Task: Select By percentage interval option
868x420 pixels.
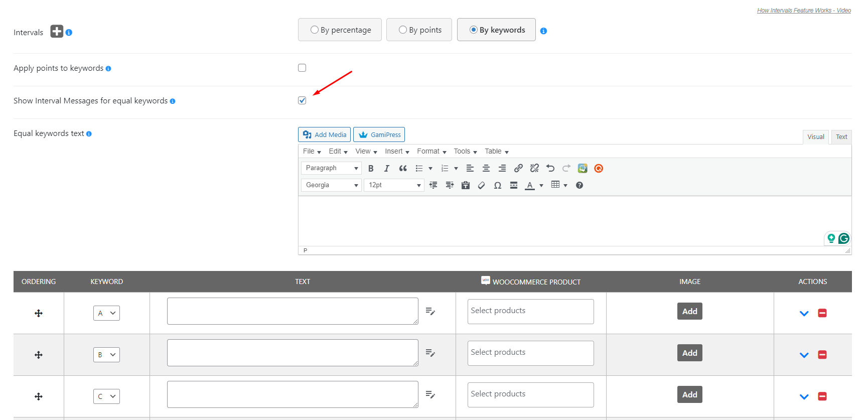Action: [x=340, y=30]
